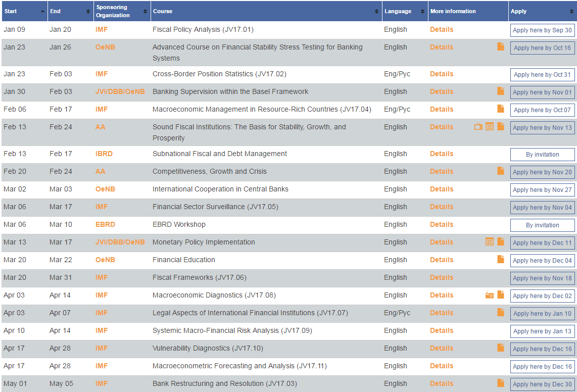The height and width of the screenshot is (392, 577).
Task: Sort by Sponsoring Organization column
Action: click(x=122, y=11)
